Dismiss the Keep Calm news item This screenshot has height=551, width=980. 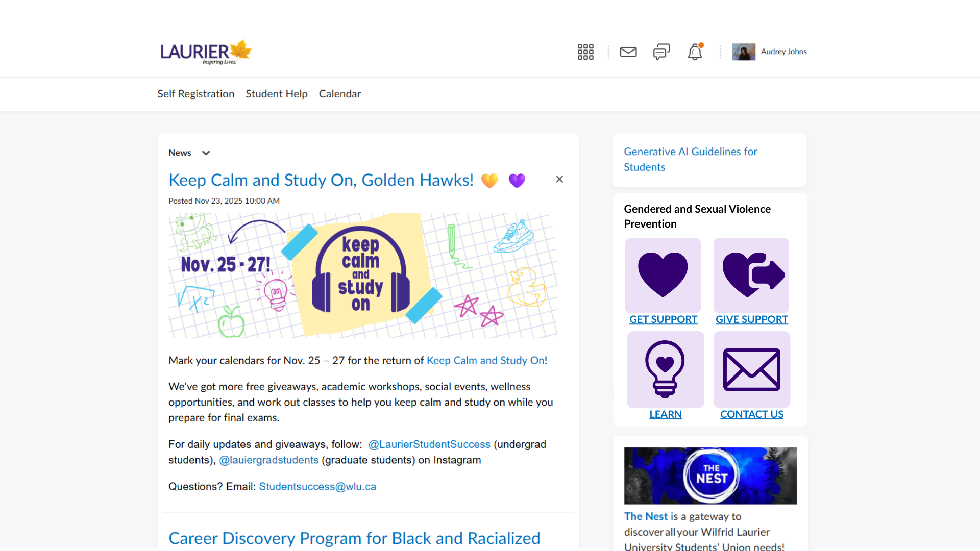point(559,179)
